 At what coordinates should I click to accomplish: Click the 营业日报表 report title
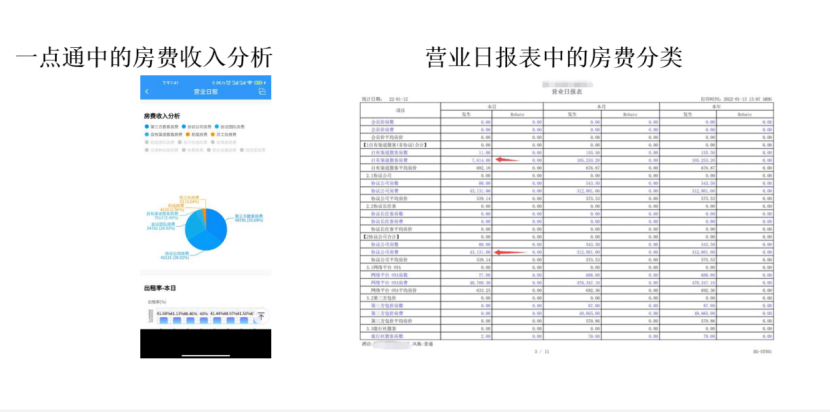tap(567, 92)
